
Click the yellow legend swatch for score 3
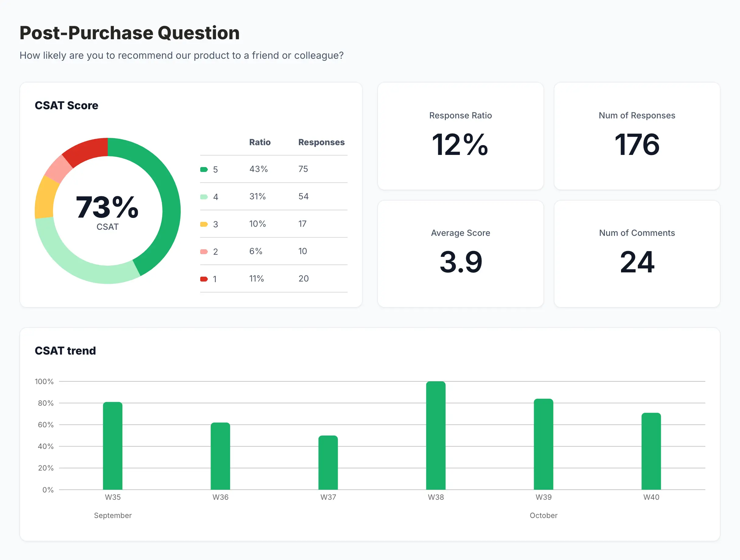(204, 225)
